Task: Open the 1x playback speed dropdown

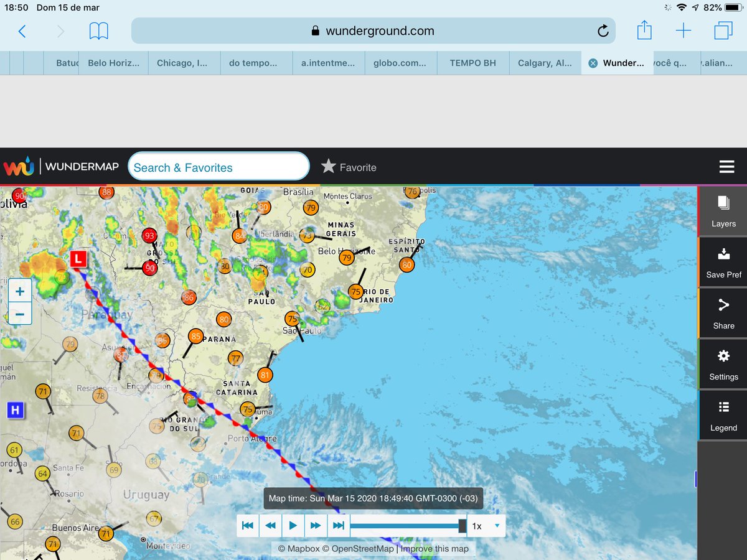Action: point(486,526)
